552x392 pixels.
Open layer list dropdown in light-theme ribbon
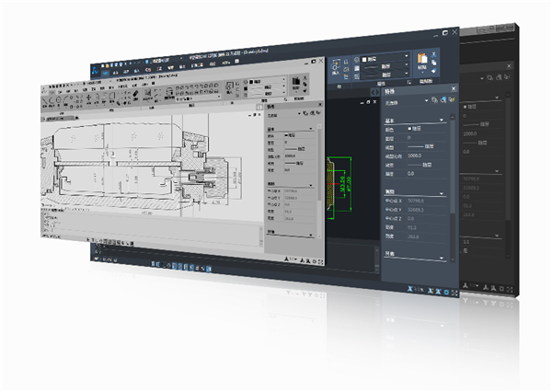[219, 96]
